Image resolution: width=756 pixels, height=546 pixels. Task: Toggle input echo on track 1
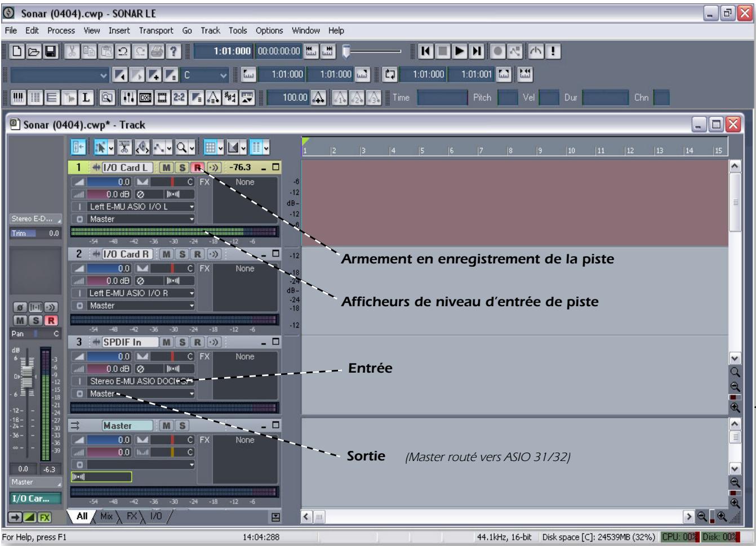tap(214, 167)
